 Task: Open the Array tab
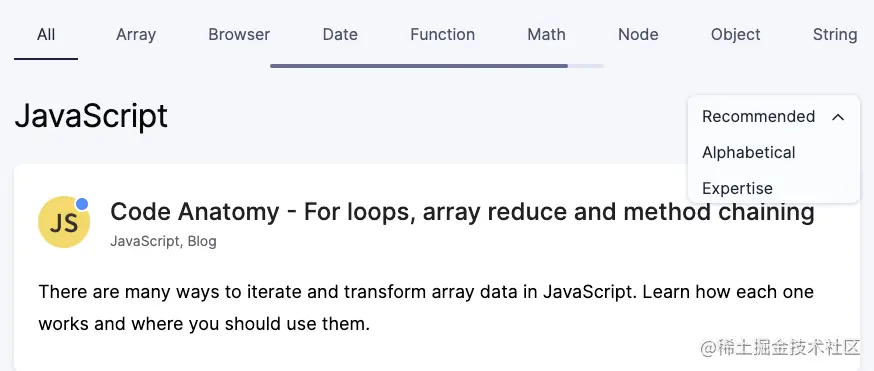pyautogui.click(x=136, y=35)
